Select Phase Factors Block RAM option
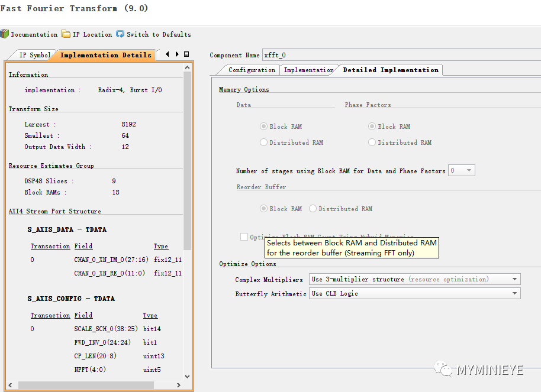541x392 pixels. 372,127
